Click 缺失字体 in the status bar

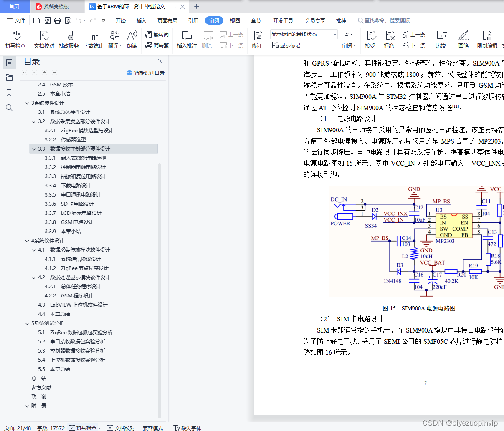[x=187, y=428]
